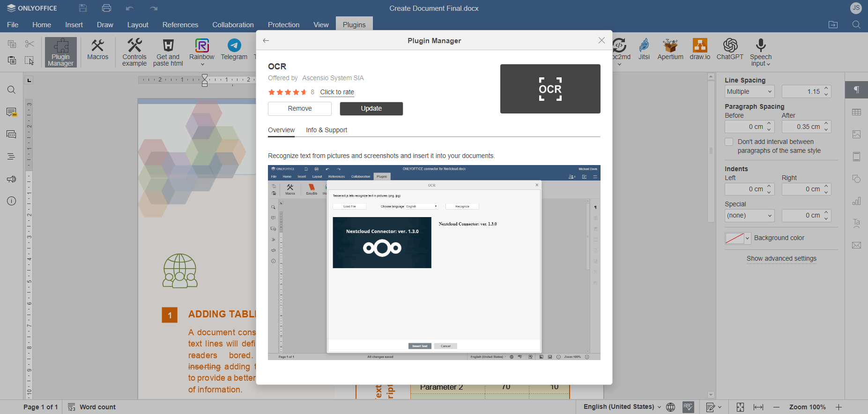The image size is (868, 414).
Task: Open the Telegram plugin
Action: 234,50
